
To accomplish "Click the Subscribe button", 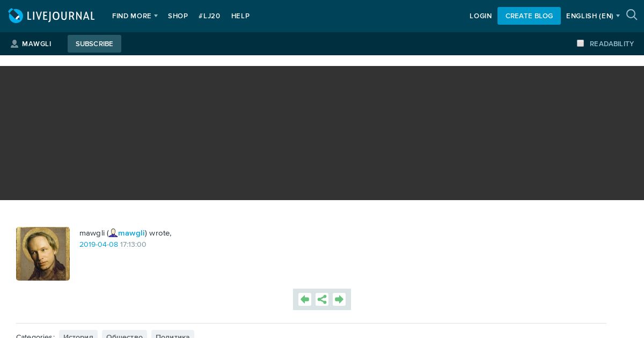I will [94, 44].
